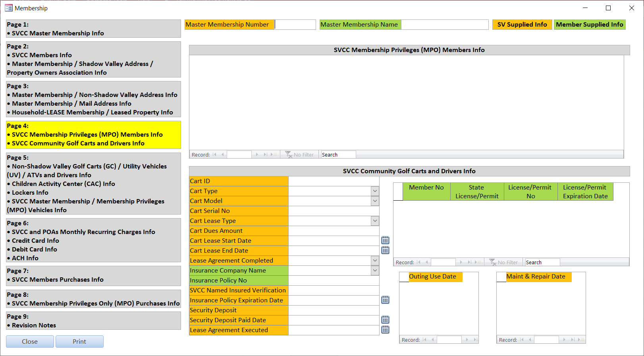This screenshot has height=356, width=644.
Task: Go to first record in MPO Members navigator
Action: click(x=214, y=155)
